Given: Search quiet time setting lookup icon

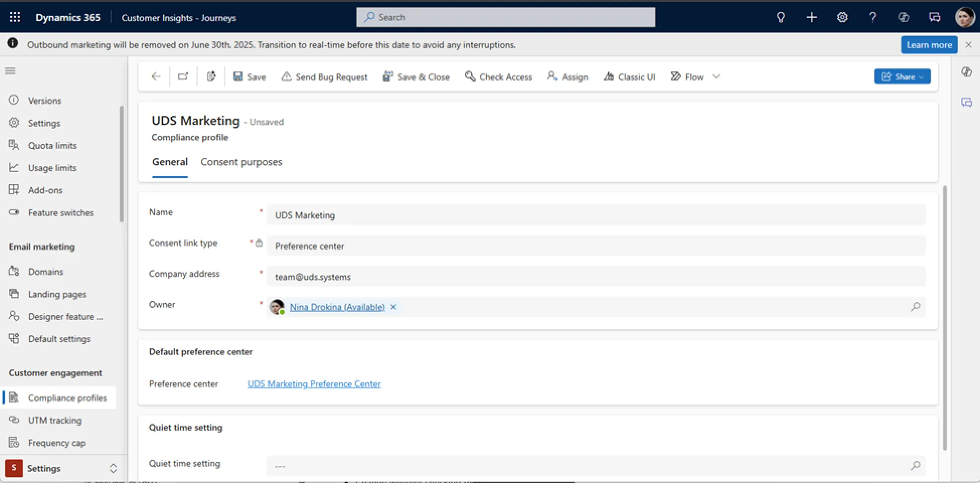Looking at the screenshot, I should click(915, 465).
